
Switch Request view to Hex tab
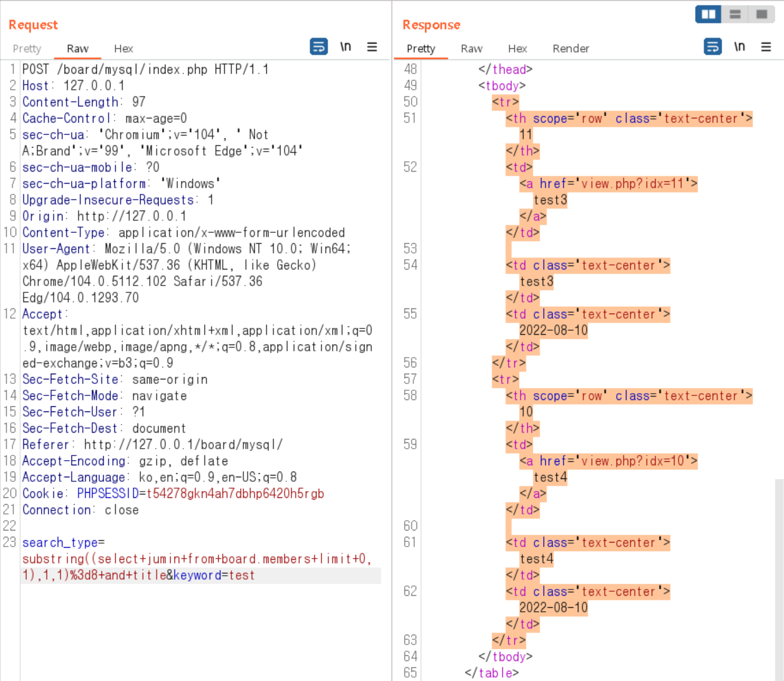(x=124, y=49)
